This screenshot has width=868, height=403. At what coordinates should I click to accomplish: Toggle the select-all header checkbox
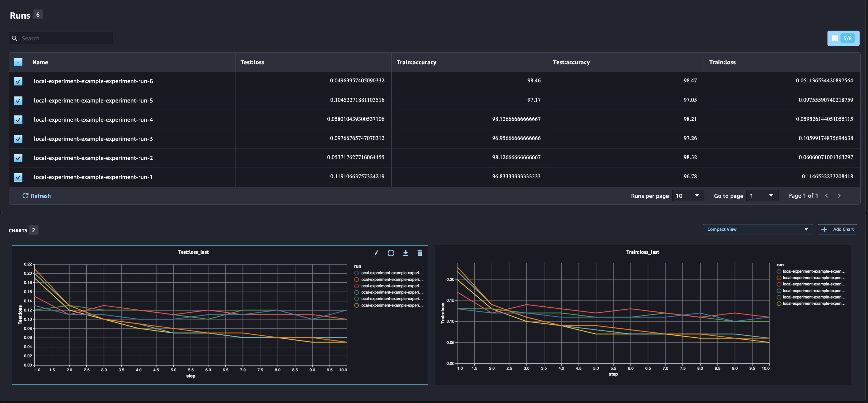(x=18, y=62)
